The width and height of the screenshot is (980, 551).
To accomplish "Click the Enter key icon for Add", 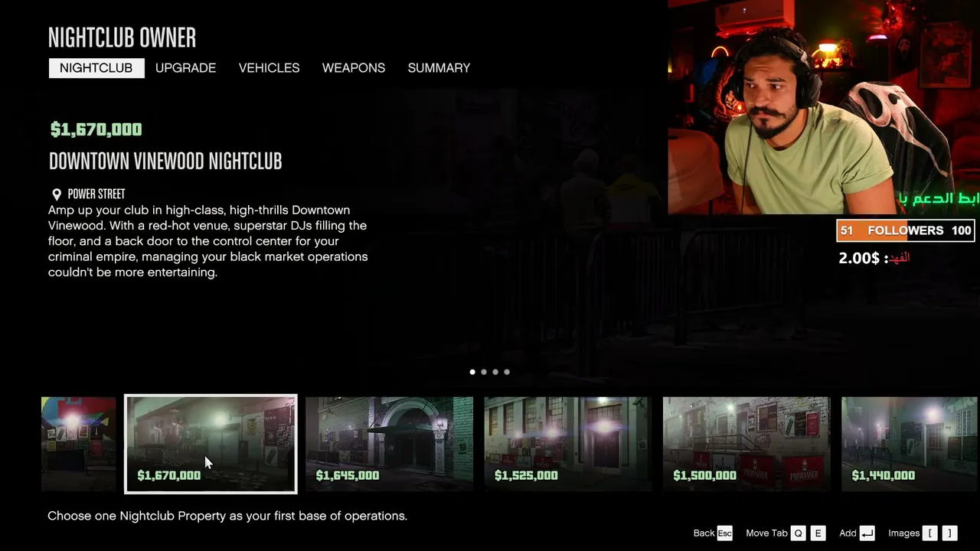I will 867,533.
